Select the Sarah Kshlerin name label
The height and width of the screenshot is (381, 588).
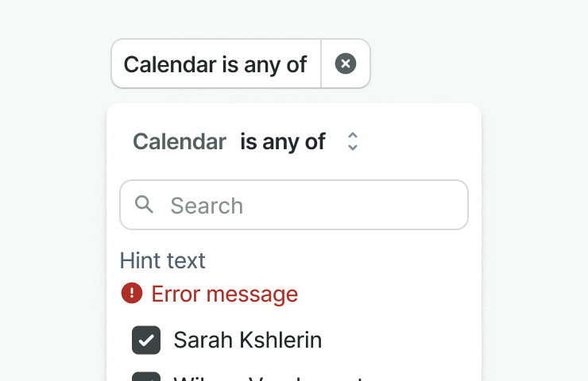coord(247,341)
